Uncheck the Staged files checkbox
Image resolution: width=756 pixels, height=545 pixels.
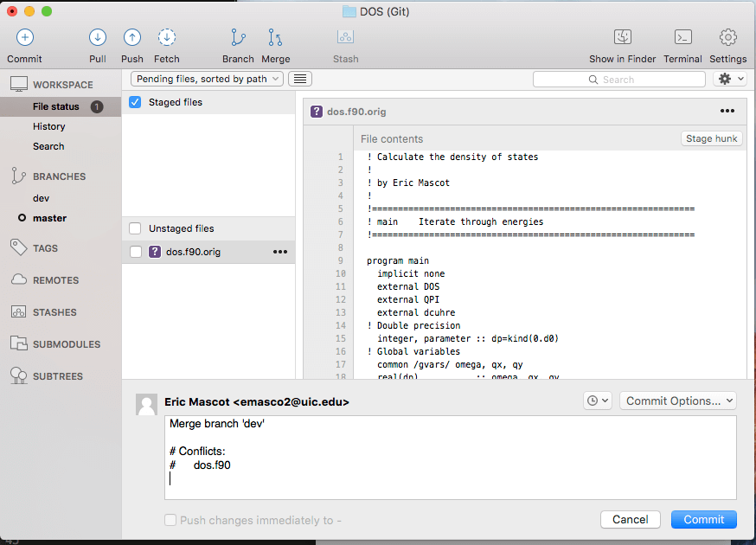(135, 102)
